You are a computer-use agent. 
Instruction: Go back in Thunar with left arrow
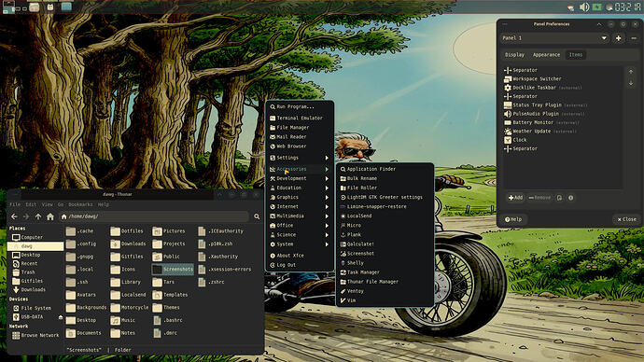[14, 216]
